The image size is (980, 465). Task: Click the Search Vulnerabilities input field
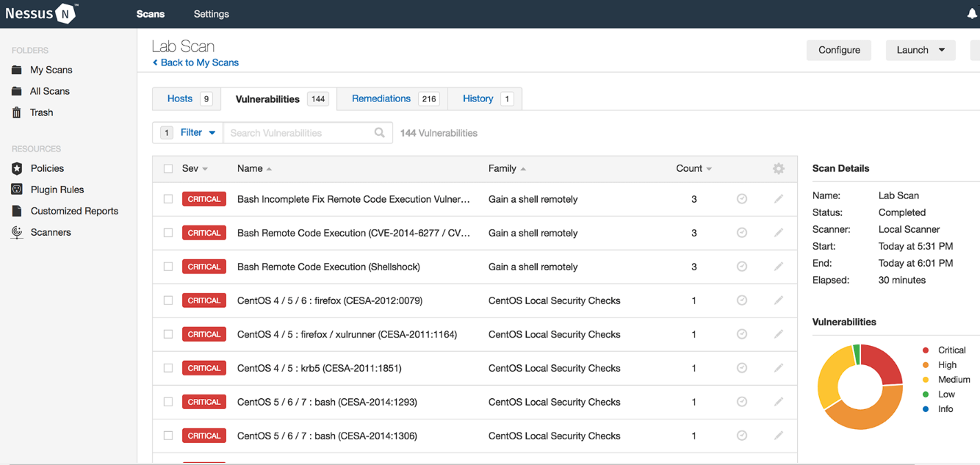click(308, 133)
